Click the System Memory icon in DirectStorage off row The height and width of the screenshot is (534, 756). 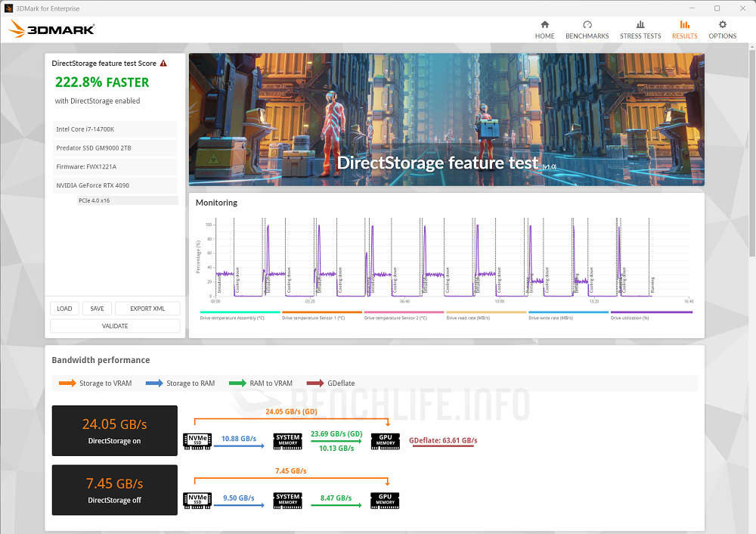pyautogui.click(x=287, y=500)
